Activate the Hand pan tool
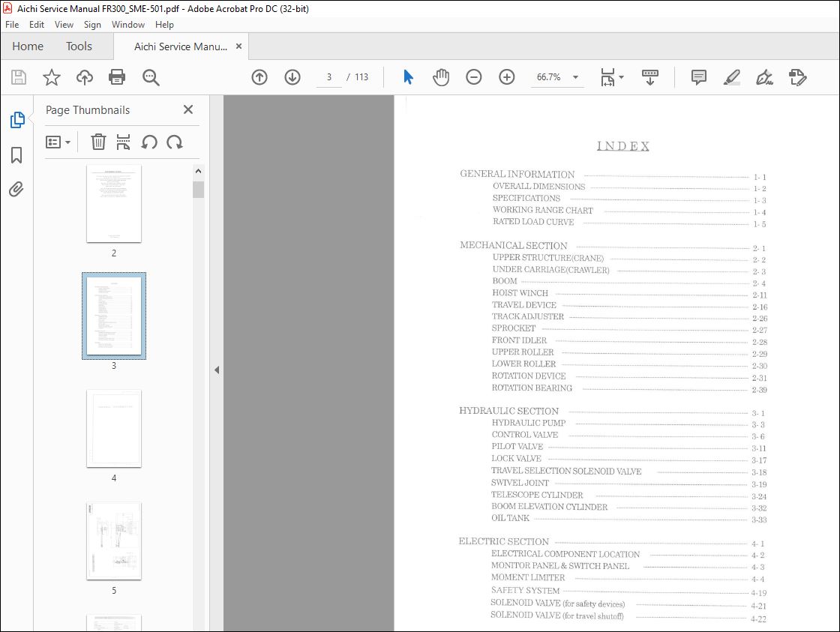Screen dimensions: 840x632 [x=441, y=77]
